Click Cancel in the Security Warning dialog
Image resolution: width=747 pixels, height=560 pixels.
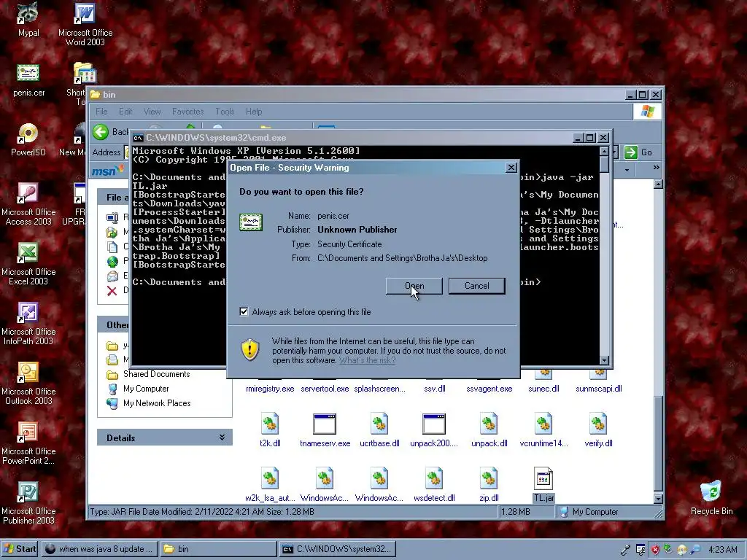476,286
